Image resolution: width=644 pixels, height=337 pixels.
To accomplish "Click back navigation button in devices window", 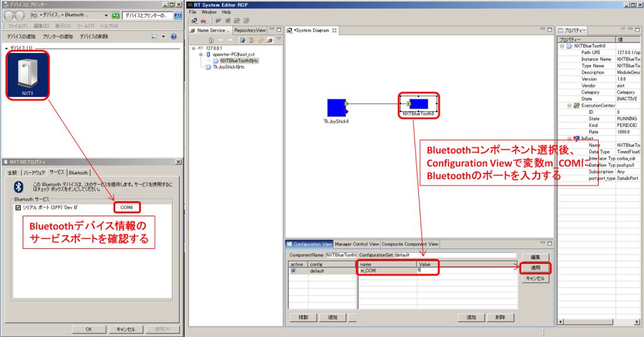I will click(x=9, y=15).
